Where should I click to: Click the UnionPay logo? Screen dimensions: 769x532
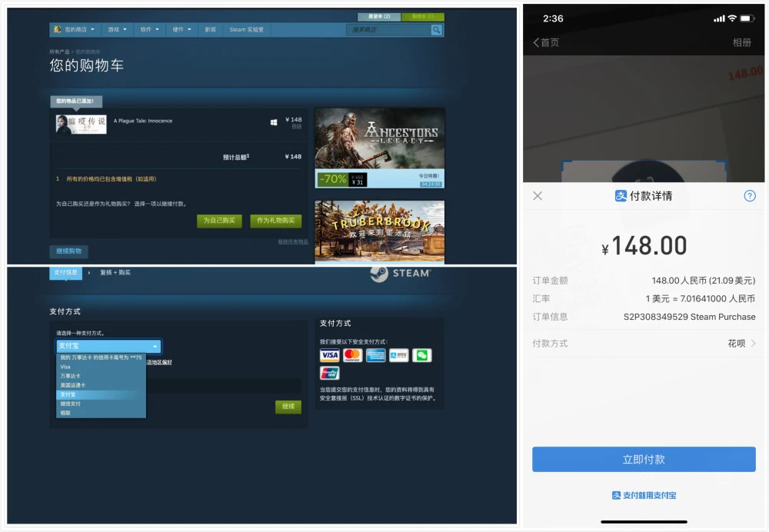(330, 373)
